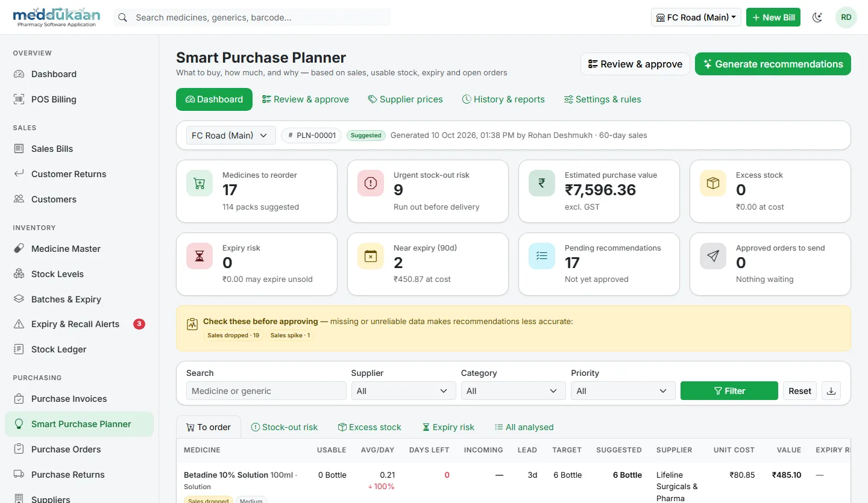This screenshot has height=503, width=868.
Task: Apply the green Filter button
Action: click(729, 391)
